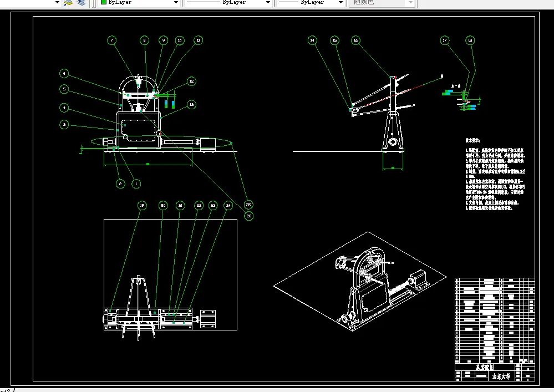Click the 山东大学 title block text

coord(501,376)
